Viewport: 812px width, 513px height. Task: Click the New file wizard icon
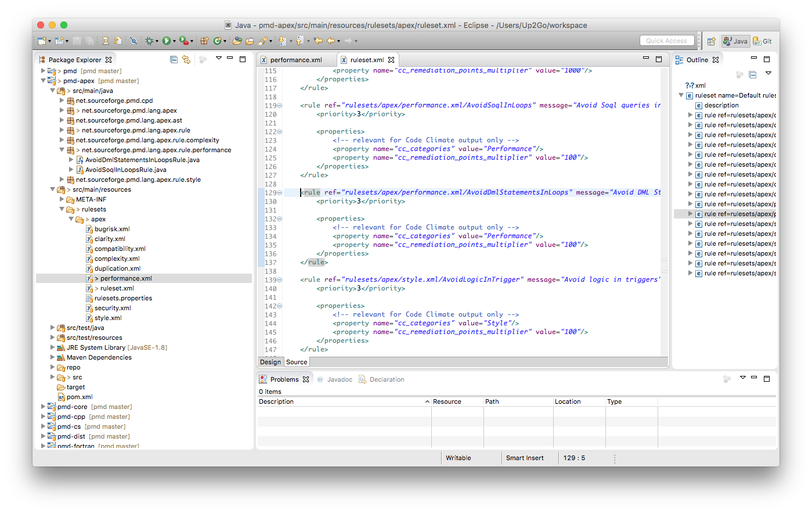41,41
